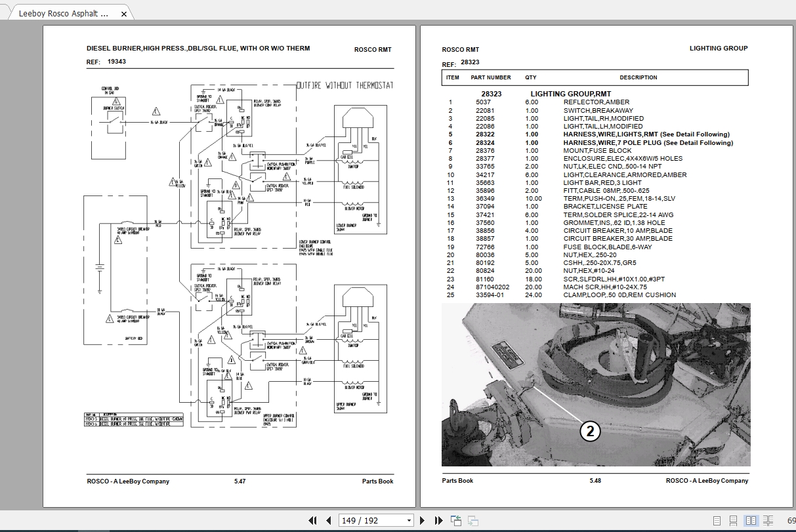Click the QTY column header
This screenshot has height=532, width=796.
pos(530,77)
